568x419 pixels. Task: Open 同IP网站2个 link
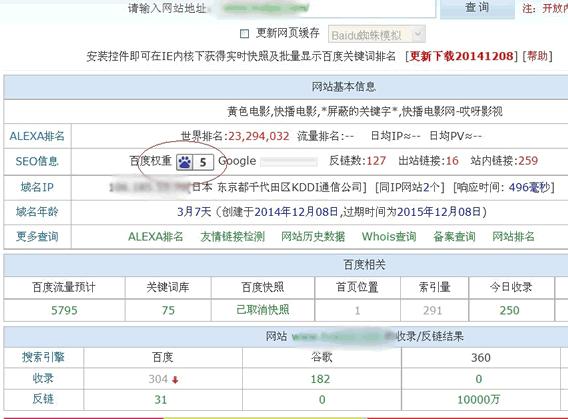(x=409, y=187)
